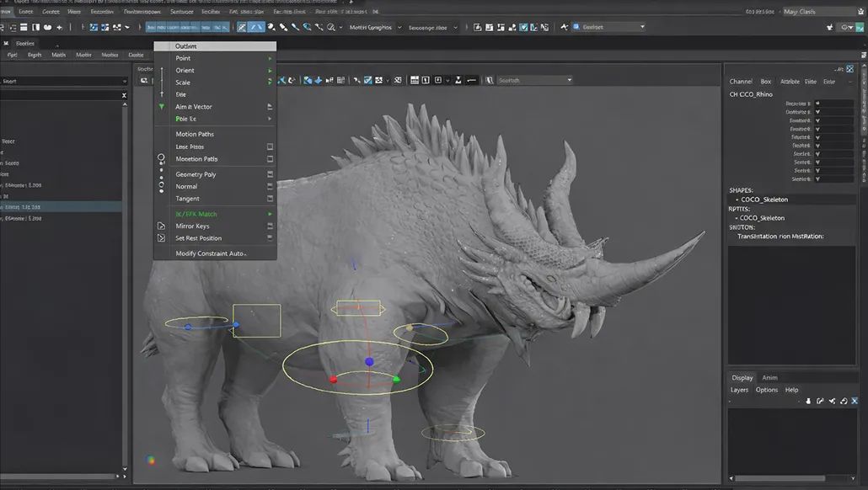
Task: Select COCO_Skeleton under SHAPES
Action: pos(764,200)
